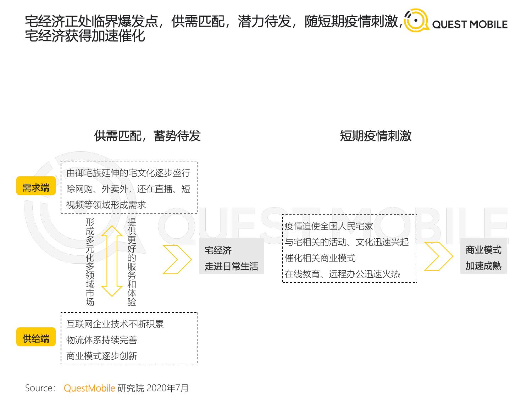Click title line starting 宅经济正处临界爆发点
This screenshot has height=399, width=532.
pyautogui.click(x=214, y=21)
